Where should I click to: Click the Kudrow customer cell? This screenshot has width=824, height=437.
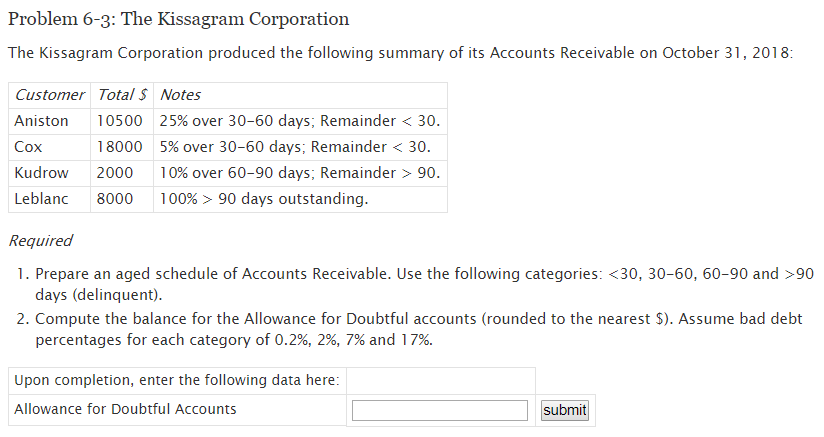pos(42,173)
